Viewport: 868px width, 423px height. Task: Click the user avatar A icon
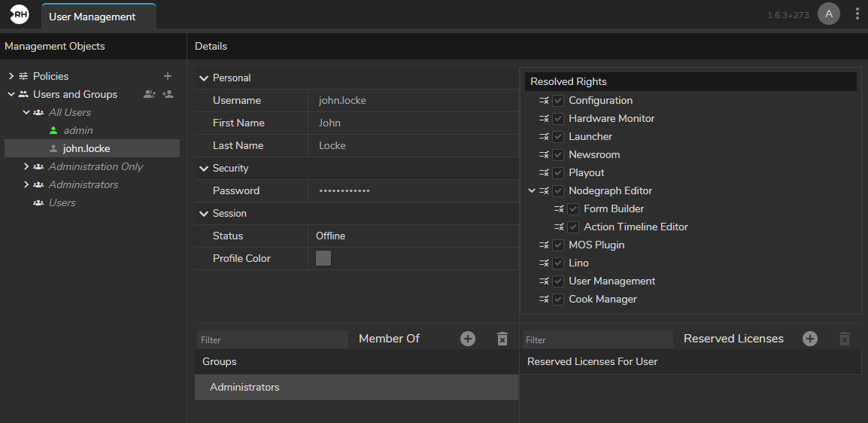(x=829, y=14)
